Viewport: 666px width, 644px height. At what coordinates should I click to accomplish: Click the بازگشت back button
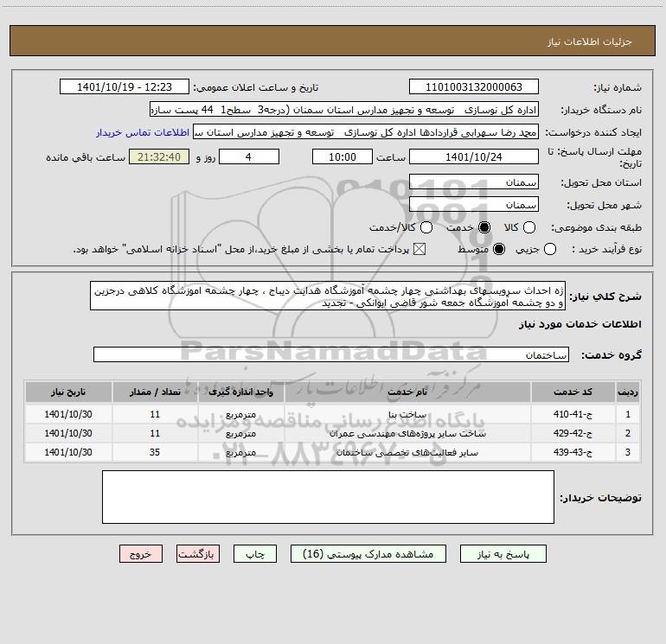[198, 554]
